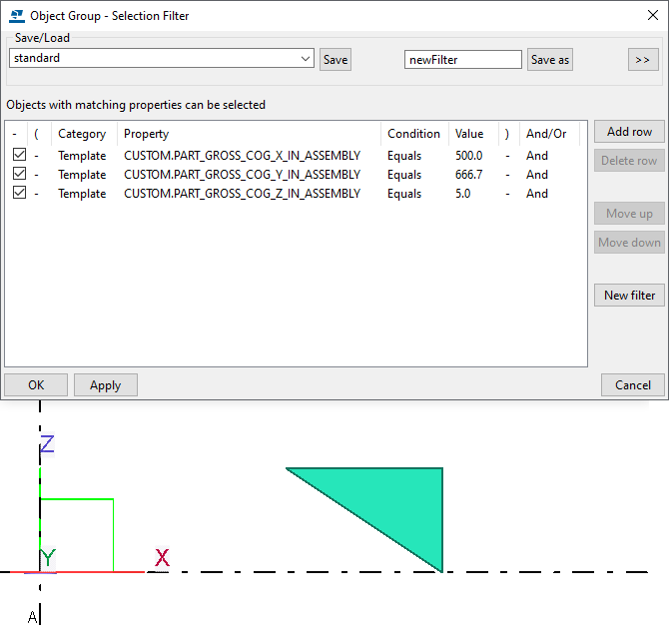Add a new row to the filter
The width and height of the screenshot is (669, 644).
pyautogui.click(x=629, y=132)
